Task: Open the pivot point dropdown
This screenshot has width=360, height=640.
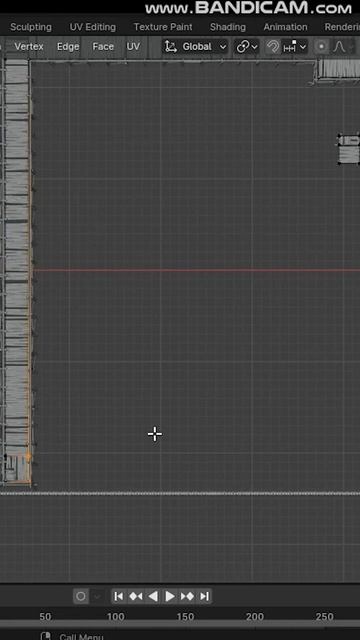Action: [247, 47]
